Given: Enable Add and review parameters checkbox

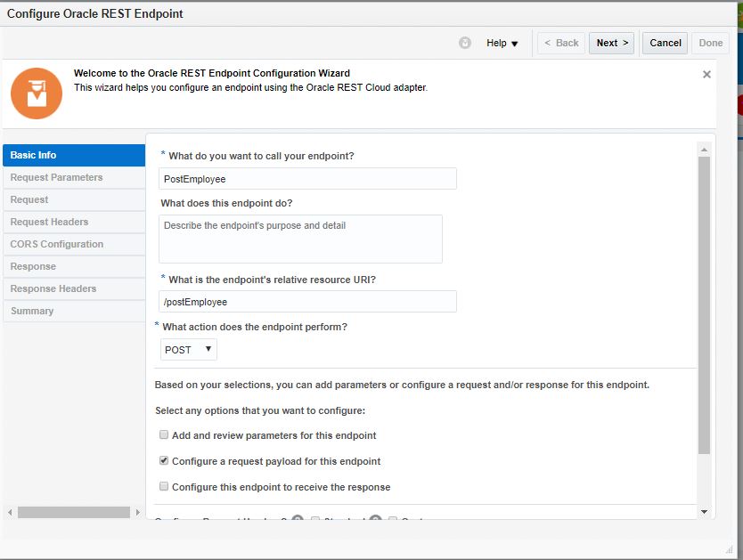Looking at the screenshot, I should pos(164,435).
